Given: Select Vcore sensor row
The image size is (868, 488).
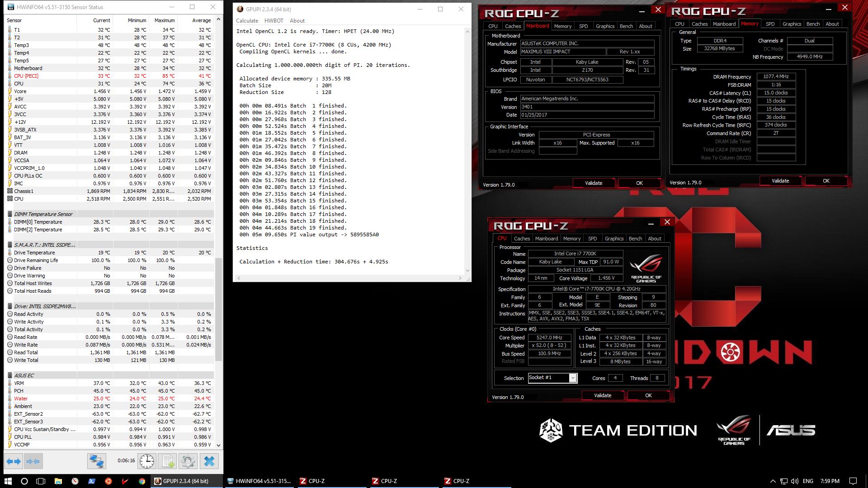Looking at the screenshot, I should (110, 91).
